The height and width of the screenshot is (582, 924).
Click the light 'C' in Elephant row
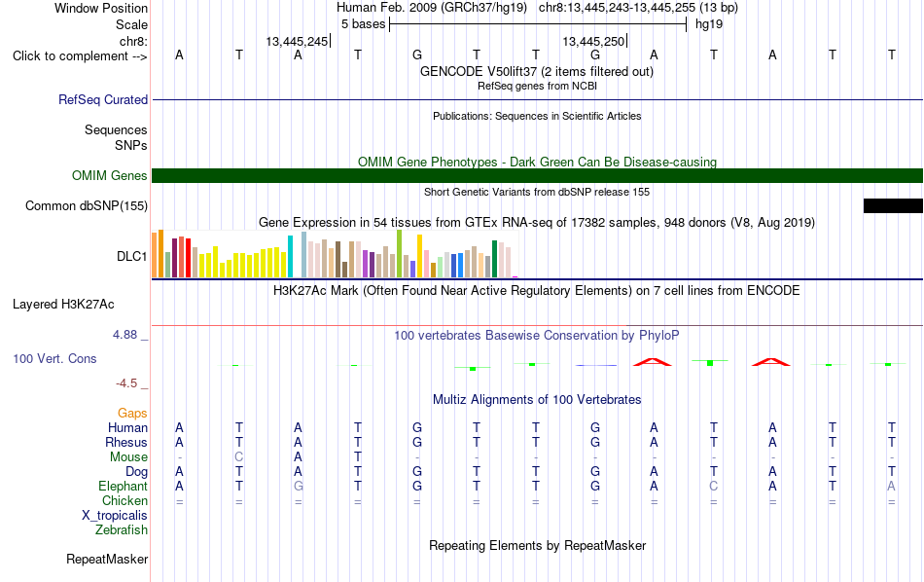(x=714, y=486)
